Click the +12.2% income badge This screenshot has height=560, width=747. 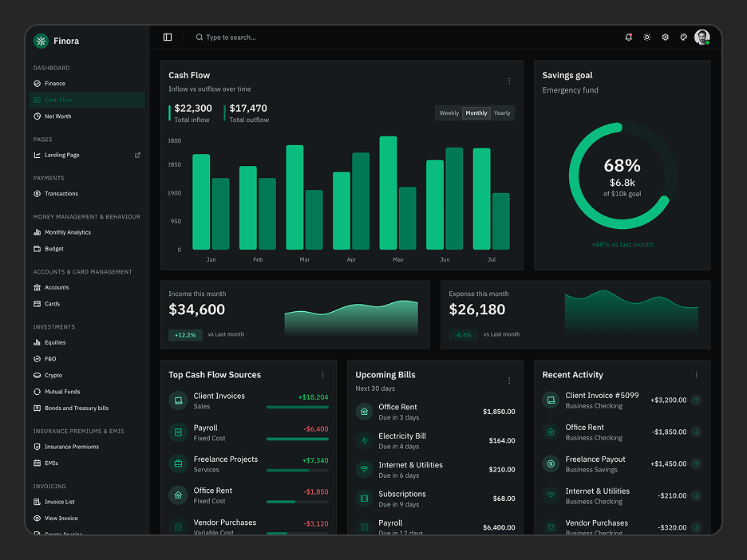pyautogui.click(x=185, y=335)
